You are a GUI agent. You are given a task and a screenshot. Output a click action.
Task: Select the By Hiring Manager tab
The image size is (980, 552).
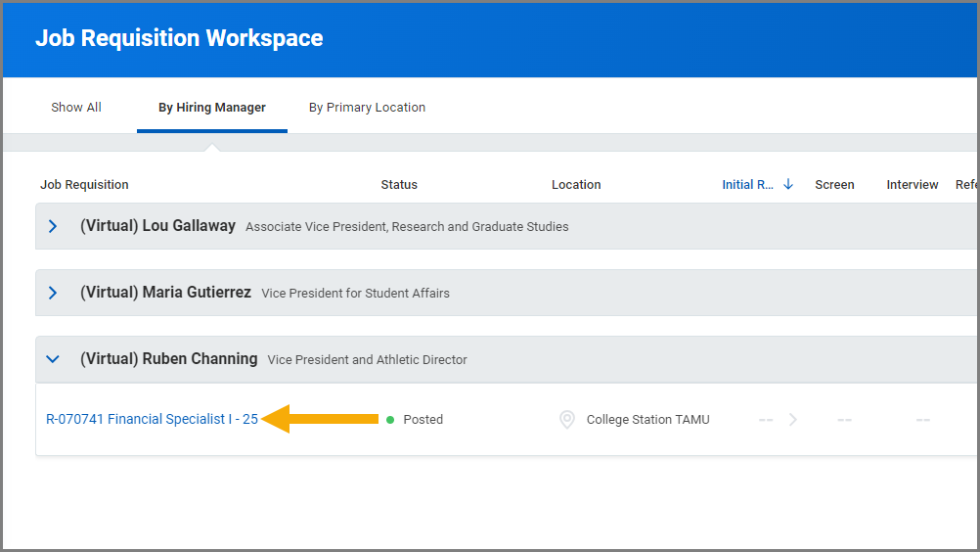click(212, 108)
